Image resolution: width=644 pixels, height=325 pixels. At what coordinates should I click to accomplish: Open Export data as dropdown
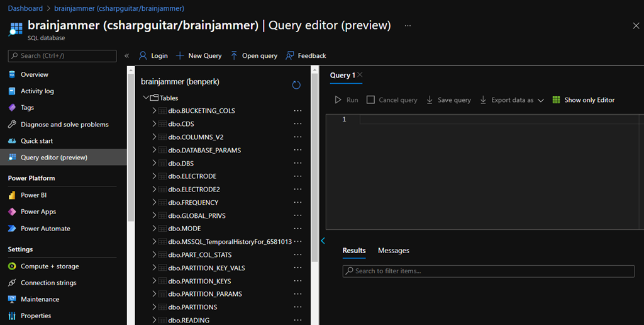click(512, 100)
